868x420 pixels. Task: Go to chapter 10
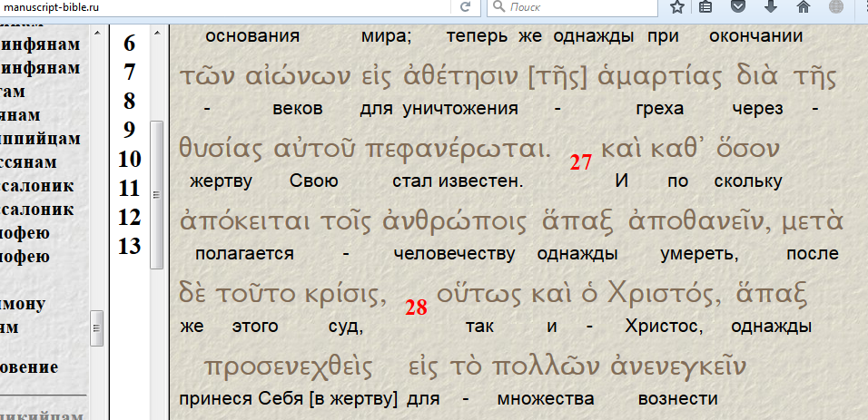(x=129, y=160)
